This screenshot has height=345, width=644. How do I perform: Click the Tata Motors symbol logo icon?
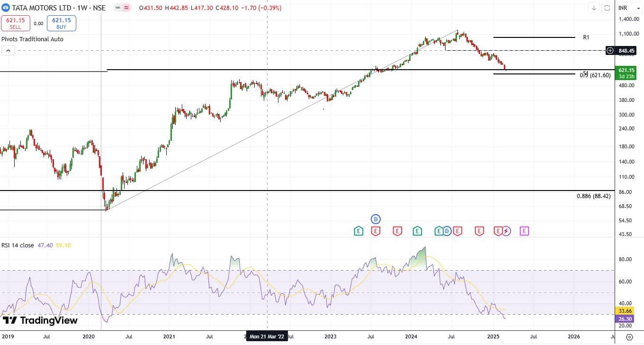[6, 8]
